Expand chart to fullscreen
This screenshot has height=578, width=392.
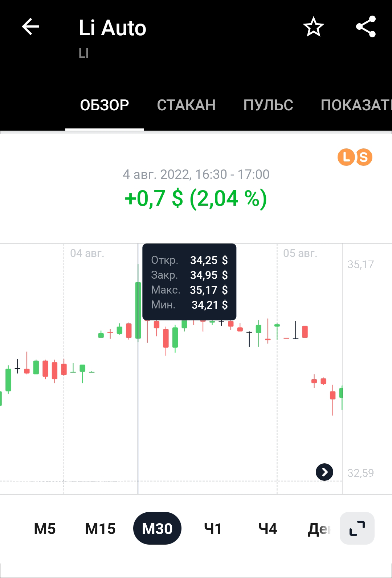point(357,528)
